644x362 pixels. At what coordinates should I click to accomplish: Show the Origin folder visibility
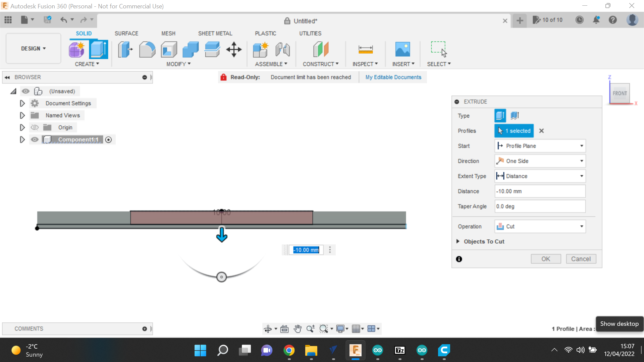pyautogui.click(x=35, y=127)
